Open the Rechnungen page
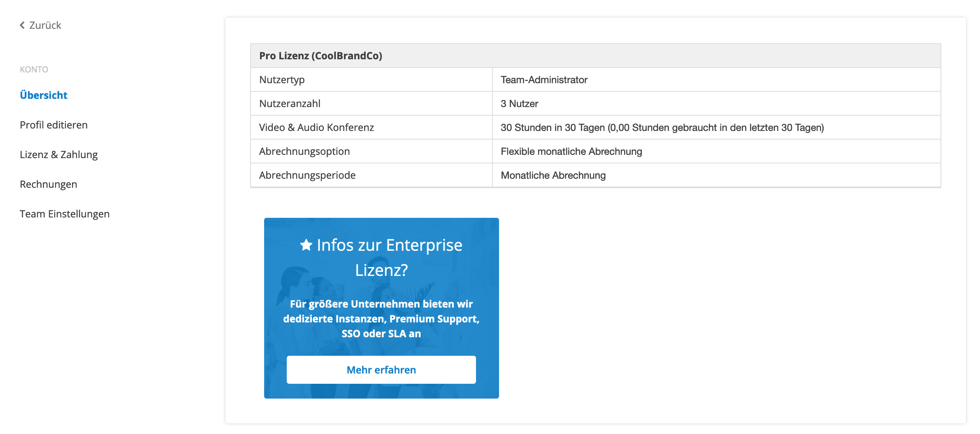 click(x=49, y=184)
